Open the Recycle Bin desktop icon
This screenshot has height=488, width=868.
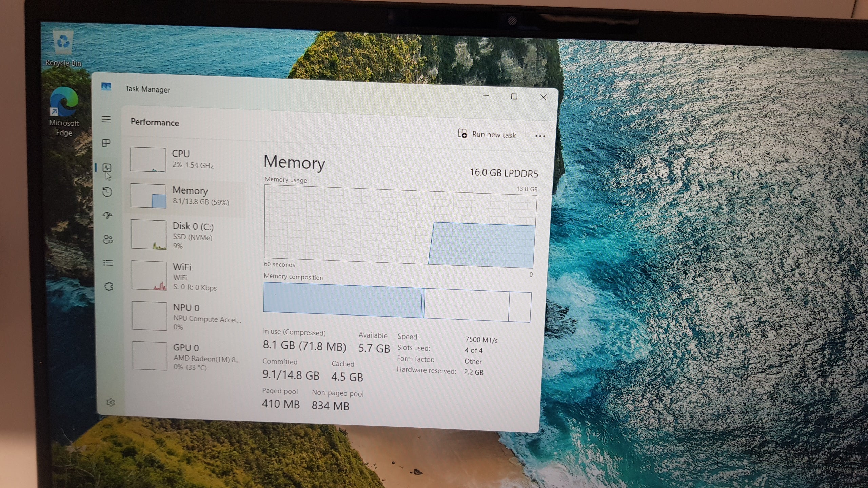[x=63, y=48]
